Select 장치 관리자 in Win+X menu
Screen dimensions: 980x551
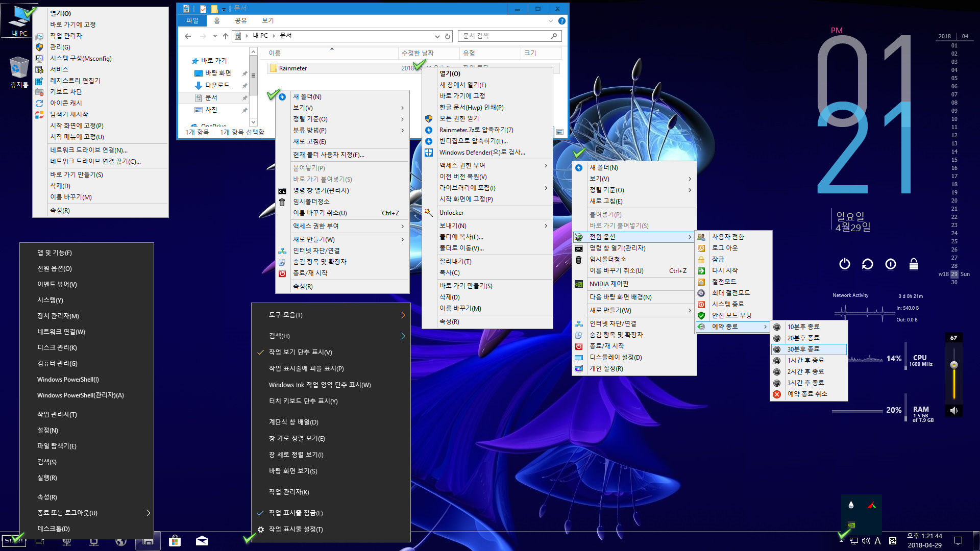(86, 316)
